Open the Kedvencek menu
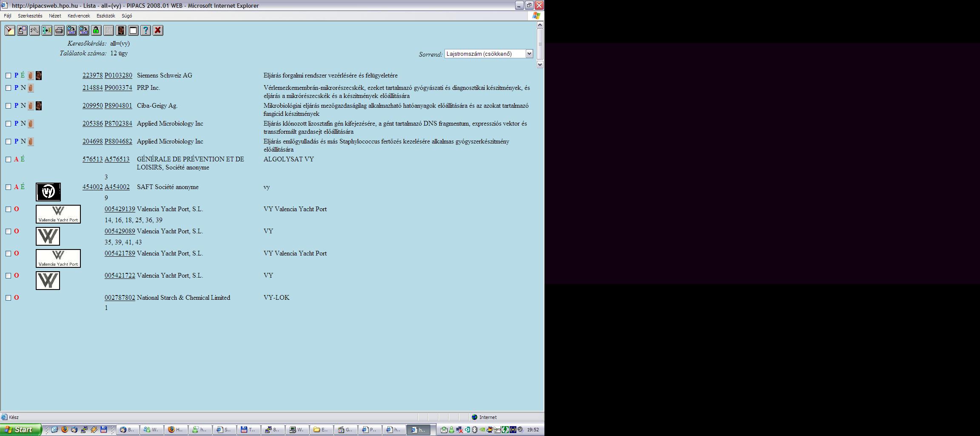The width and height of the screenshot is (980, 436). [79, 16]
